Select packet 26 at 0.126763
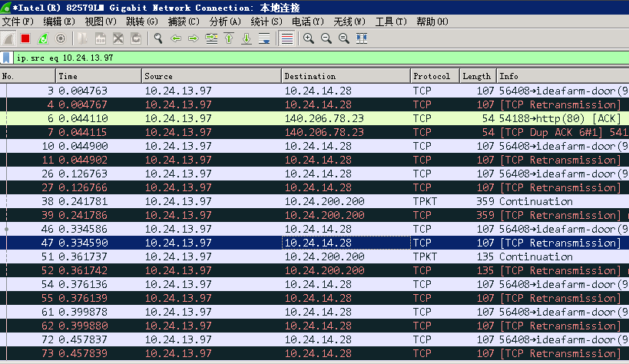This screenshot has width=629, height=364. coord(315,174)
